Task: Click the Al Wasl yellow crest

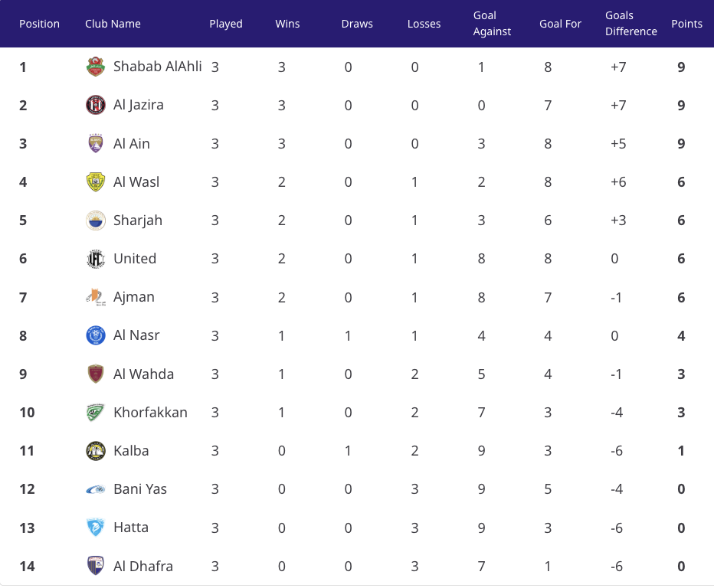Action: click(96, 182)
